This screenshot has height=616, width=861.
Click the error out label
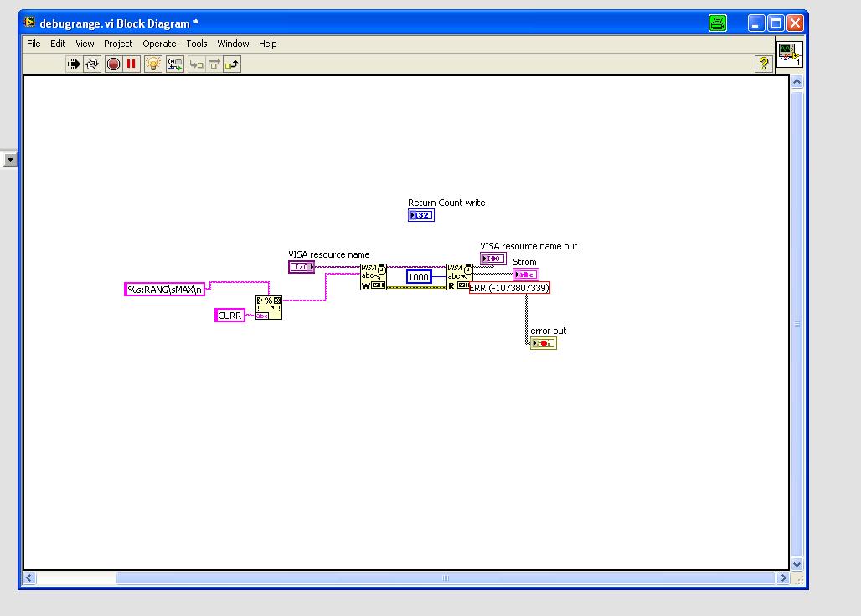point(548,331)
